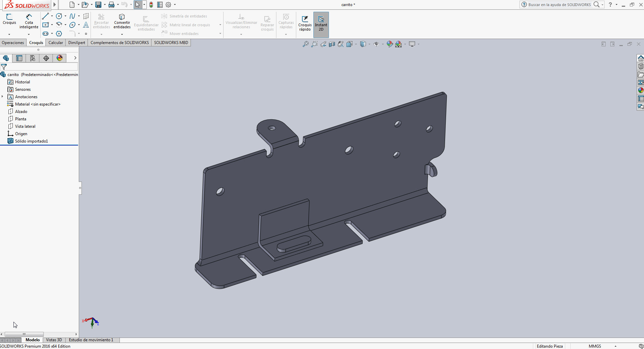
Task: Select the Line sketch tool
Action: click(x=45, y=16)
